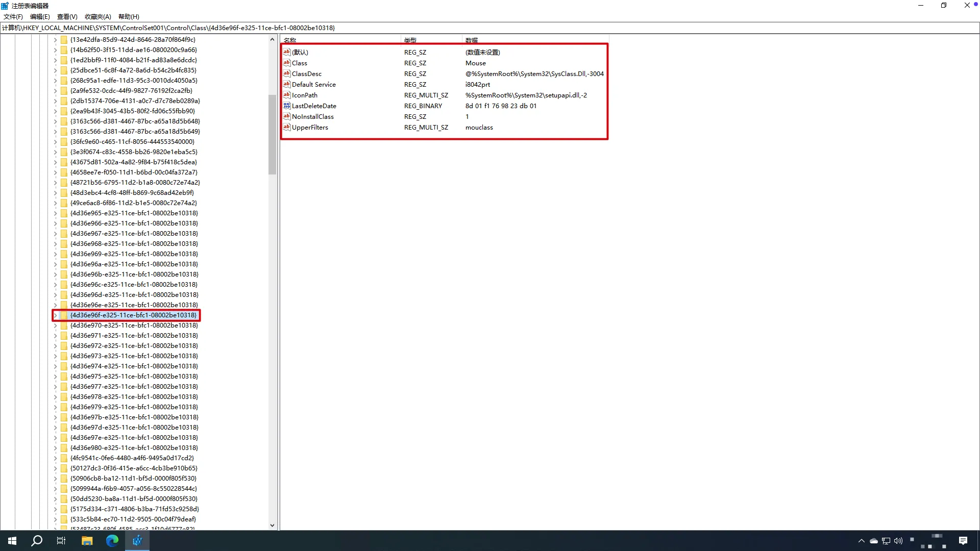Click tree scrollbar down arrow

(x=272, y=525)
